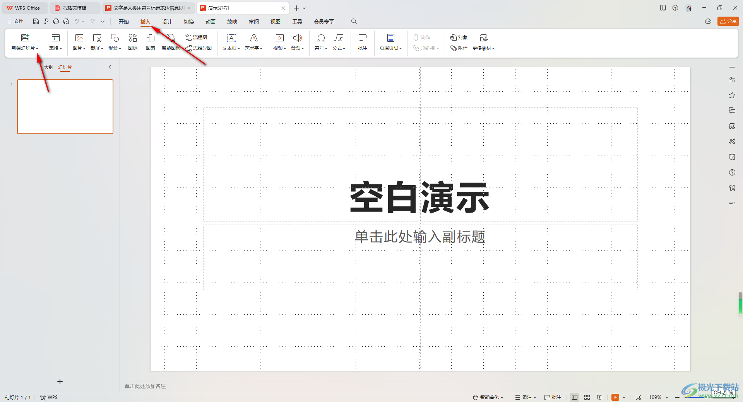Open the 会员专享 member tab
This screenshot has width=743, height=402.
[x=324, y=21]
